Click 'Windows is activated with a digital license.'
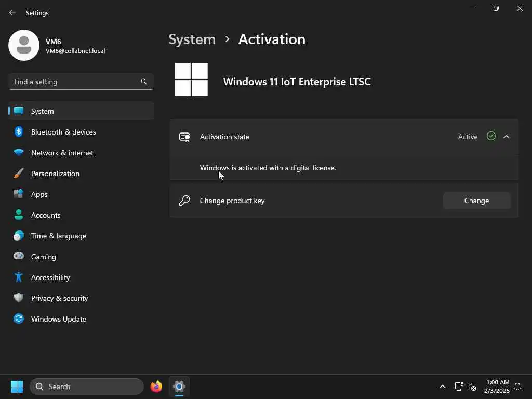The height and width of the screenshot is (399, 532). tap(268, 168)
